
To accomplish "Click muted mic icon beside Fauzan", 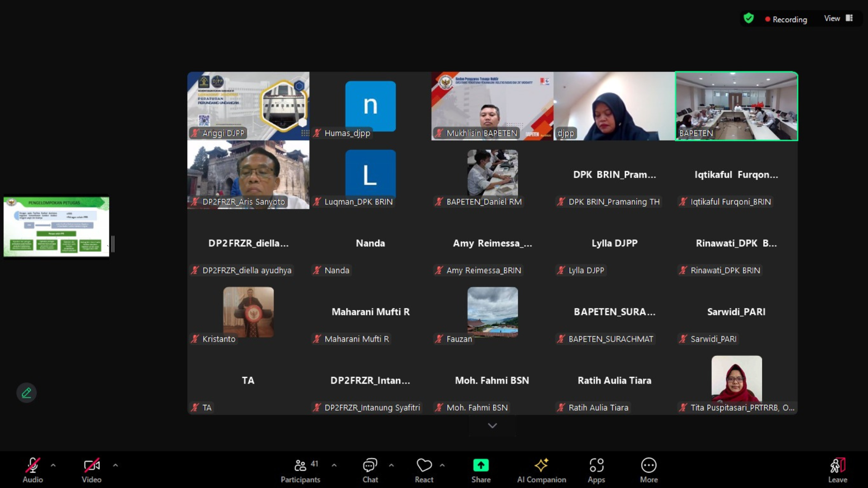I will (x=439, y=339).
